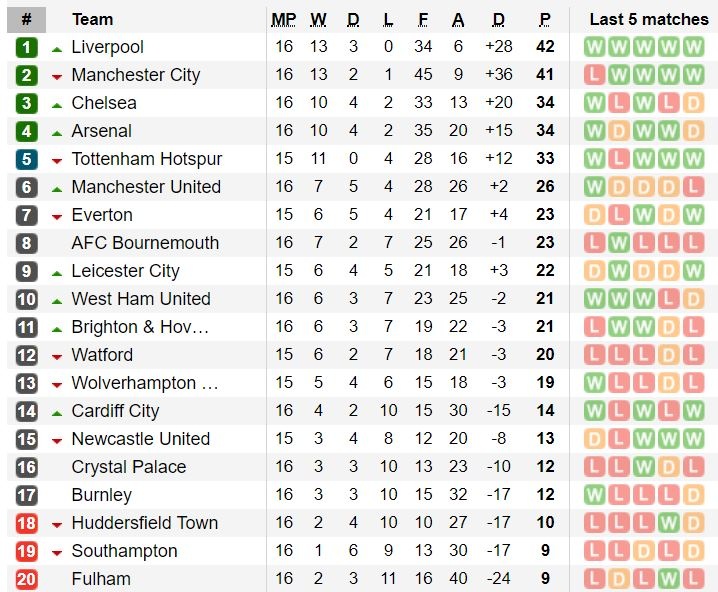Click the Team column header
This screenshot has width=718, height=592.
coord(92,19)
